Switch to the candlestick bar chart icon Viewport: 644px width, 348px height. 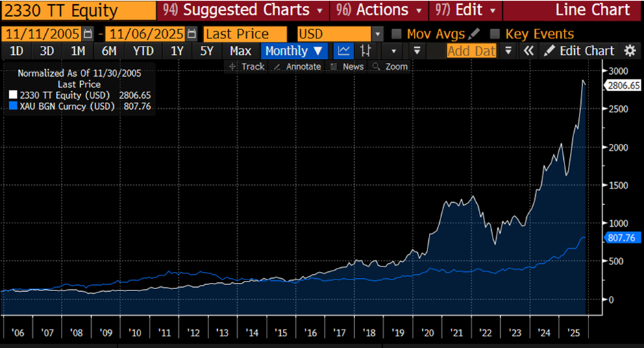pyautogui.click(x=366, y=50)
